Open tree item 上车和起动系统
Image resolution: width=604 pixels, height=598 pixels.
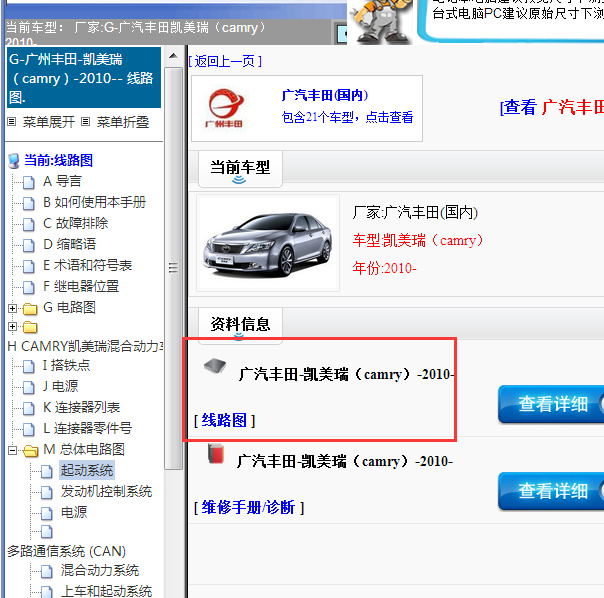(x=106, y=591)
